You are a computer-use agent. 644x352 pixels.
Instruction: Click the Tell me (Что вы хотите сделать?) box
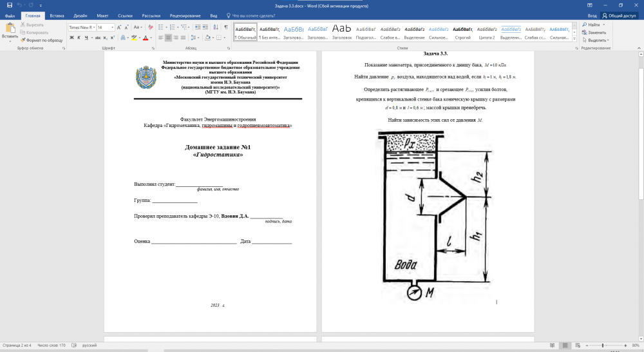(x=251, y=15)
